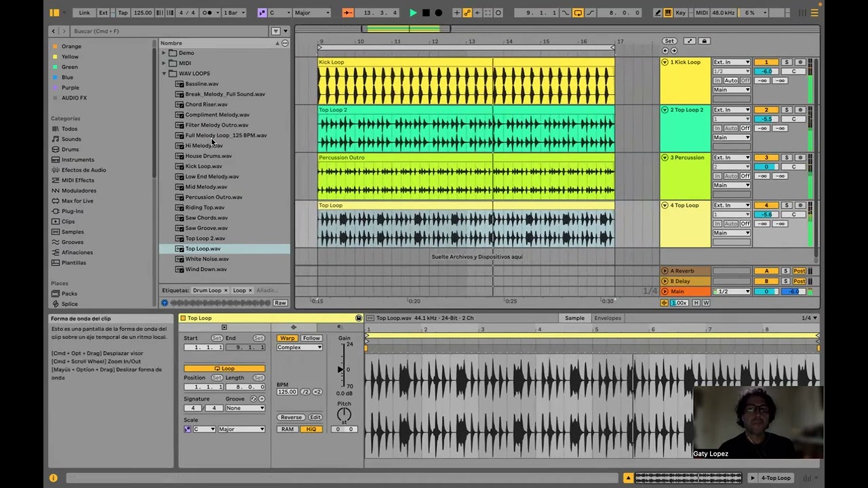Click the Drums category in the browser
The width and height of the screenshot is (868, 488).
click(x=70, y=149)
